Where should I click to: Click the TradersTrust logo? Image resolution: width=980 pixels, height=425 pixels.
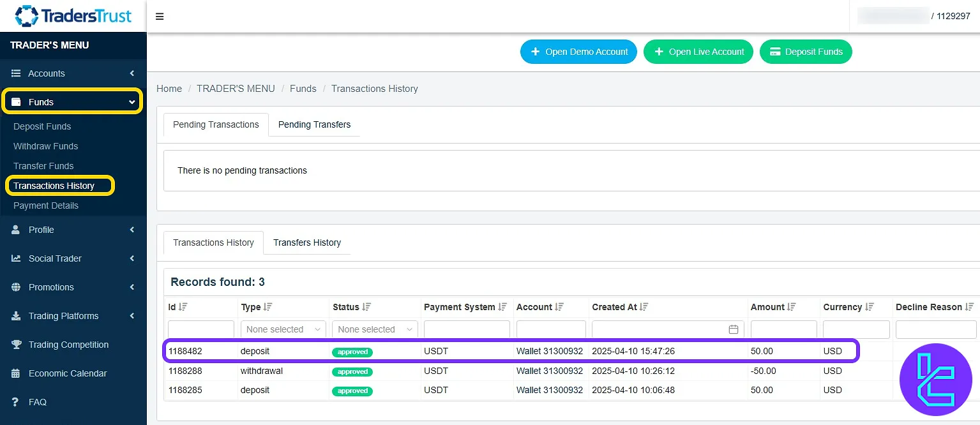[x=73, y=16]
